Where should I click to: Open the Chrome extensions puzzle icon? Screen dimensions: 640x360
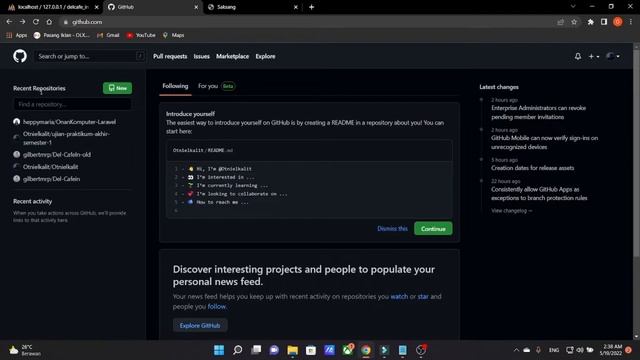click(x=590, y=22)
